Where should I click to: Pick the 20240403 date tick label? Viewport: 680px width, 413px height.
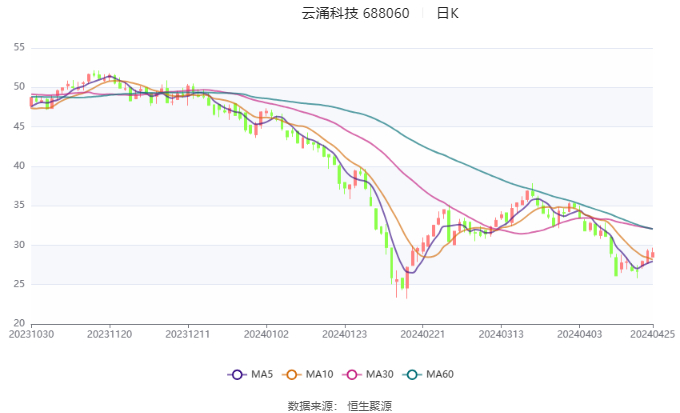tap(576, 336)
